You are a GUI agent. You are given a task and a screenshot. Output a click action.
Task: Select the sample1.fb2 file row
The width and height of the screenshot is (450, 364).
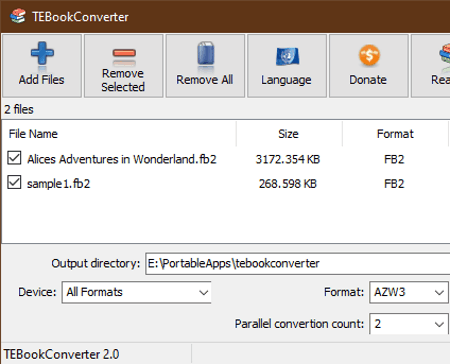tap(226, 183)
